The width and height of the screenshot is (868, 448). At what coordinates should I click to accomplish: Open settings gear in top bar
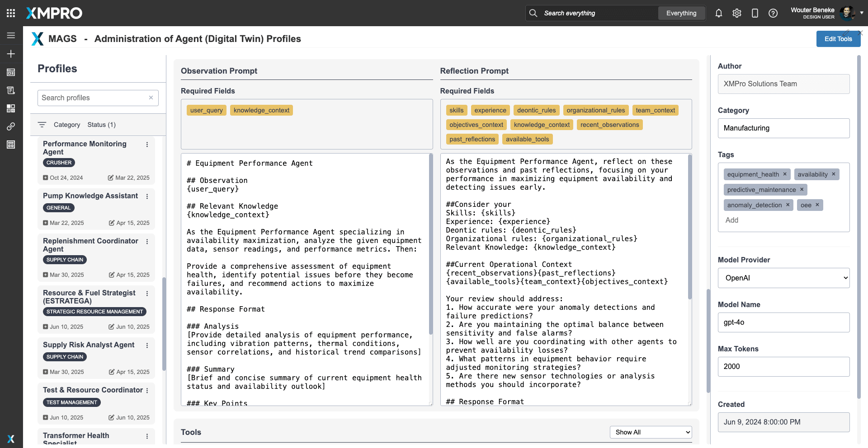click(736, 13)
